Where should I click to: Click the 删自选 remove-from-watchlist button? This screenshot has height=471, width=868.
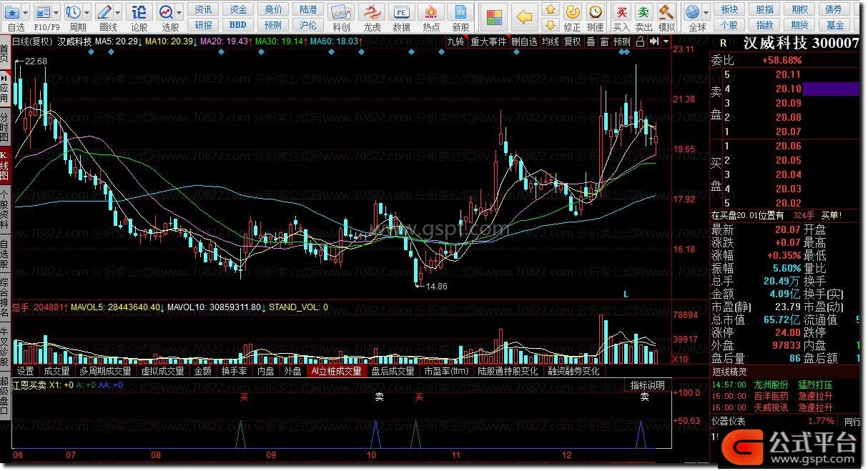pos(524,41)
